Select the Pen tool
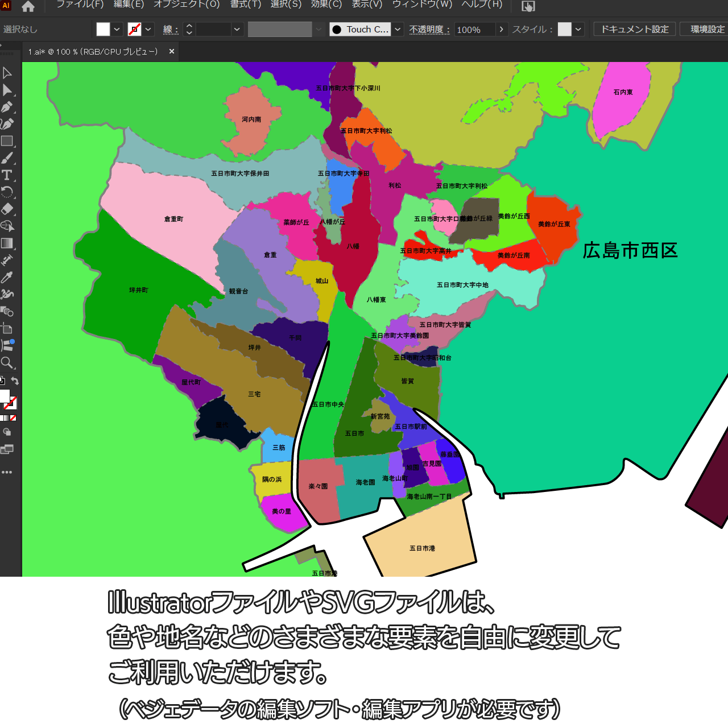 pyautogui.click(x=7, y=107)
